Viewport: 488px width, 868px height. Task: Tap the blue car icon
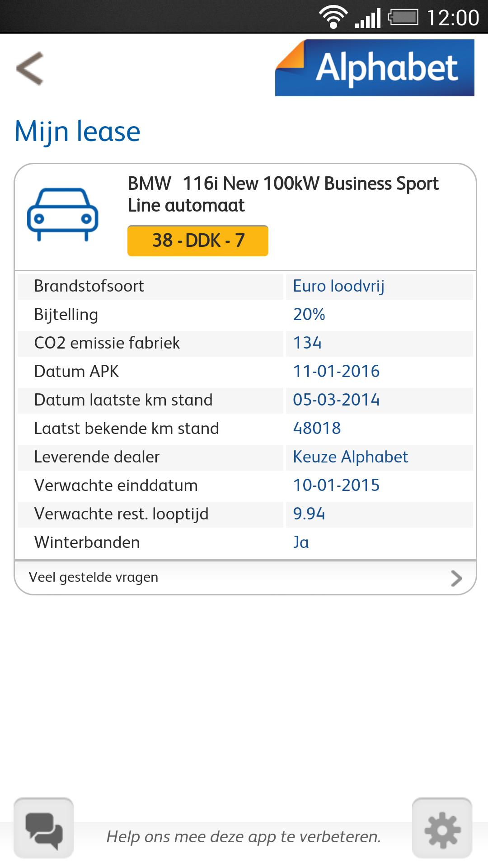(x=62, y=214)
